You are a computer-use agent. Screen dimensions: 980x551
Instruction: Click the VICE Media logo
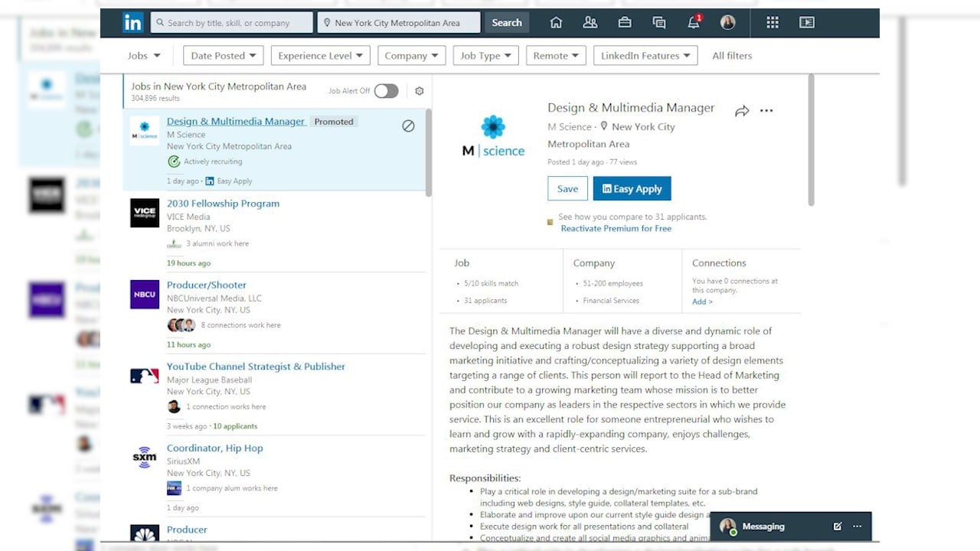click(145, 213)
